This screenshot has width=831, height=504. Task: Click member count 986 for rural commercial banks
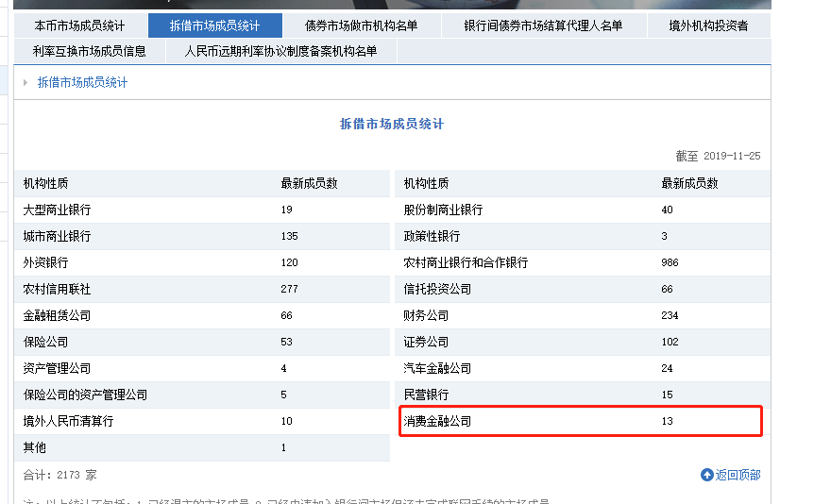[670, 262]
